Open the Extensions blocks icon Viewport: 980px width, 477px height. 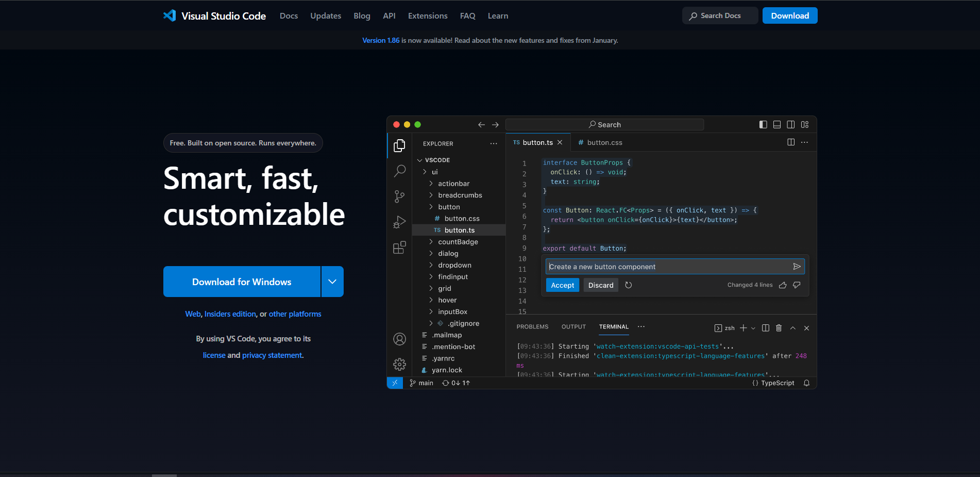click(399, 248)
